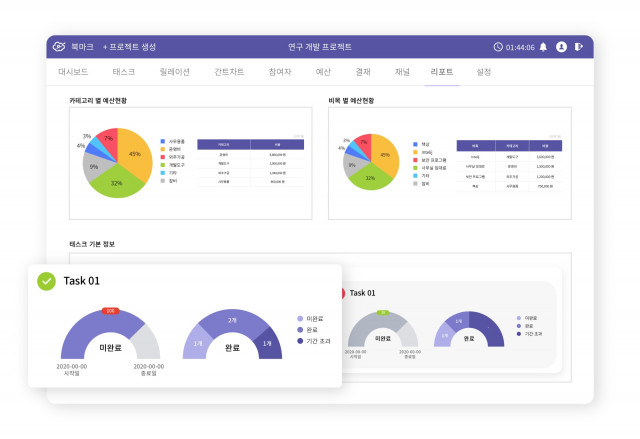The image size is (640, 439).
Task: Click the red status icon on second Task 01
Action: tap(338, 293)
